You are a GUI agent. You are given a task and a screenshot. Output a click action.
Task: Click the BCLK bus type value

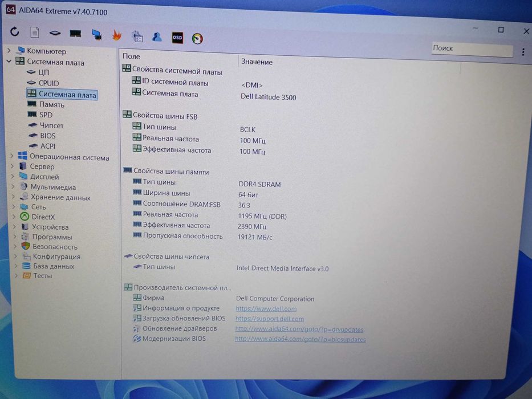[247, 129]
